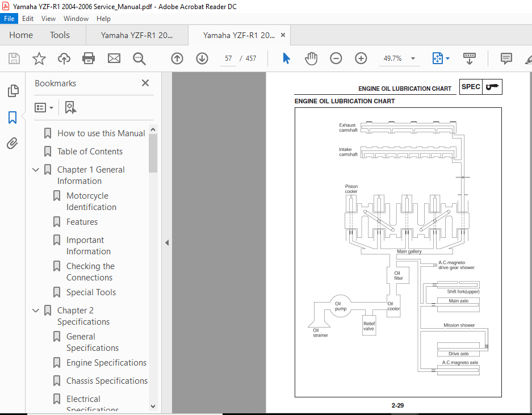Click the bookmarks panel scrollbar thumb

153,153
